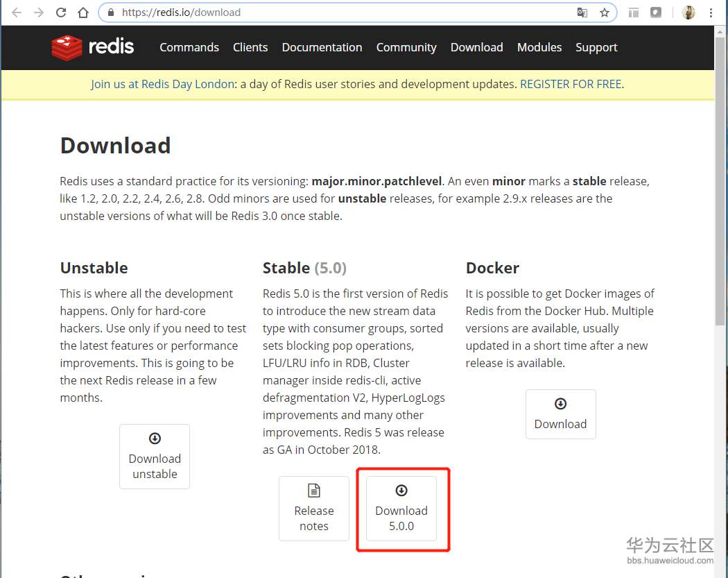Viewport: 728px width, 578px height.
Task: Click the 'Download' page heading
Action: 116,146
